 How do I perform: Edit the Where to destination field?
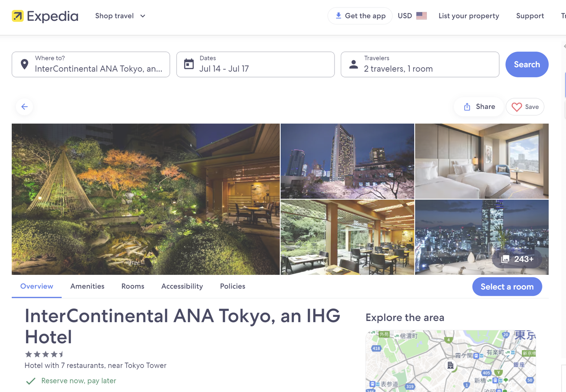click(91, 64)
